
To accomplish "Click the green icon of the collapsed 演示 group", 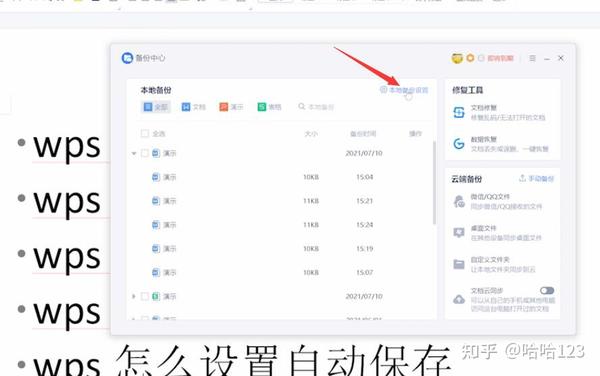I will [x=156, y=296].
